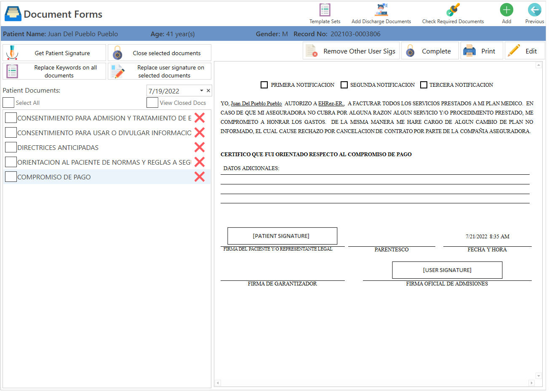The width and height of the screenshot is (549, 392).
Task: Open the 7/19/2022 date dropdown arrow
Action: tap(202, 91)
